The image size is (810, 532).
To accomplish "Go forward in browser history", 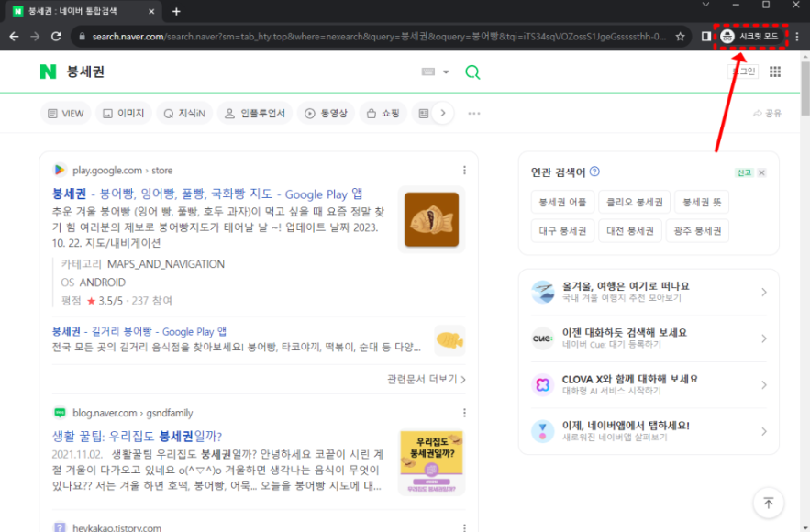I will [x=35, y=36].
